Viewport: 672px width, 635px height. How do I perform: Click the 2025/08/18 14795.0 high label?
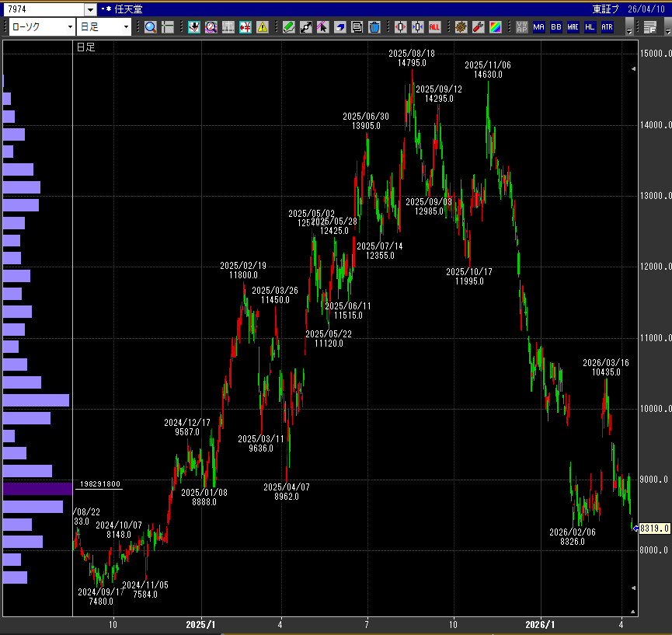[x=412, y=58]
